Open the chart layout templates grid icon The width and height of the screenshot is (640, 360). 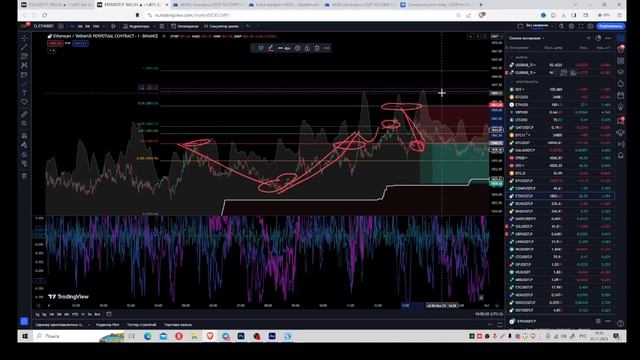pos(162,26)
